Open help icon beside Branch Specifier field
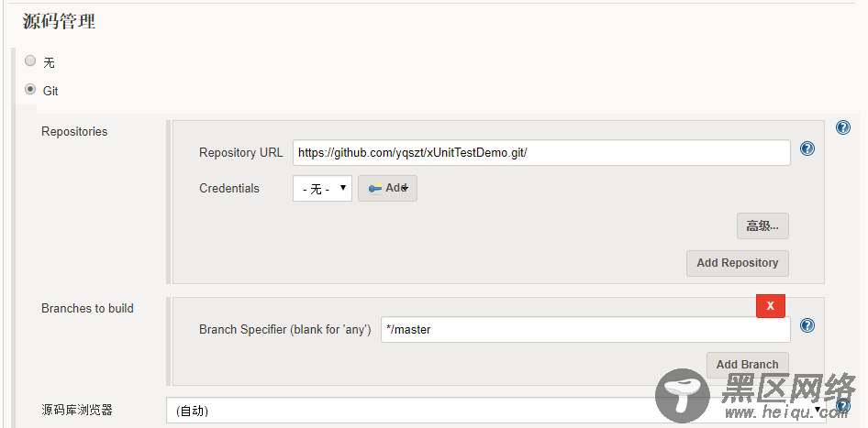Image resolution: width=868 pixels, height=428 pixels. pos(807,325)
